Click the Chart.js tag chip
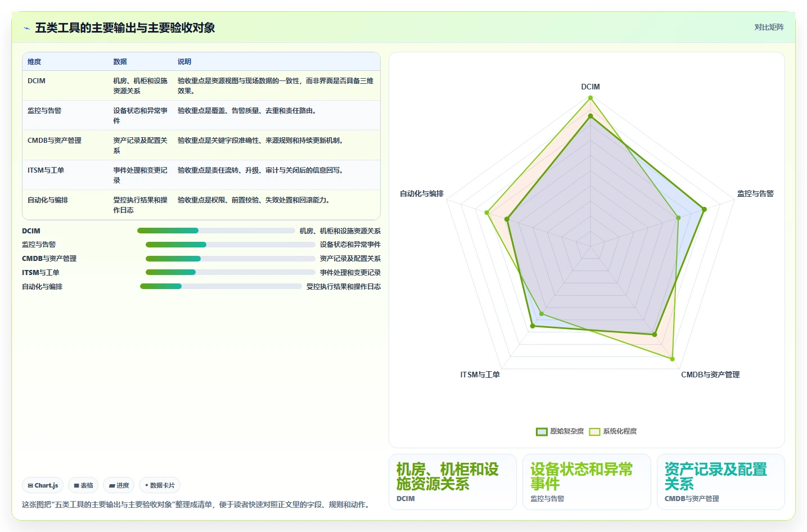 (x=43, y=485)
